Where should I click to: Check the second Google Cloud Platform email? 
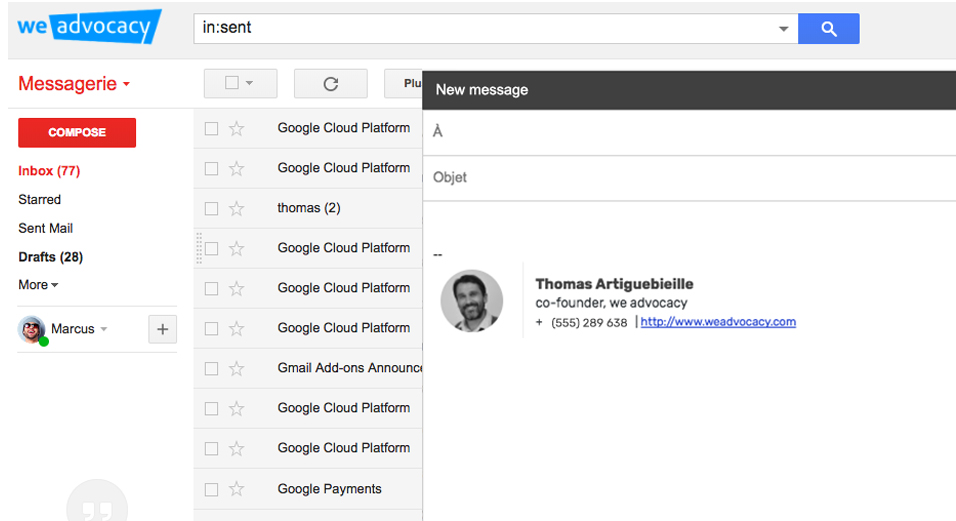pyautogui.click(x=212, y=169)
